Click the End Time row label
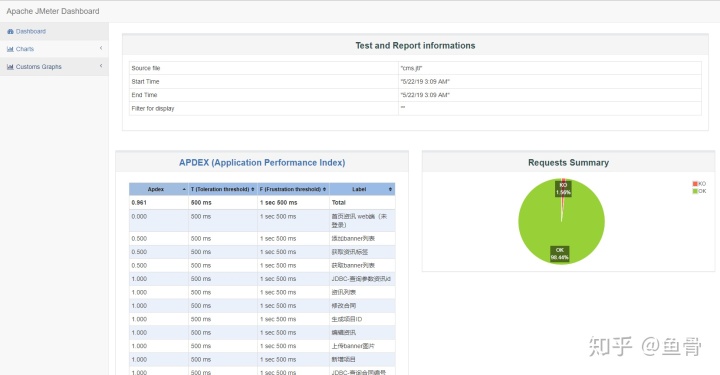 tap(144, 95)
